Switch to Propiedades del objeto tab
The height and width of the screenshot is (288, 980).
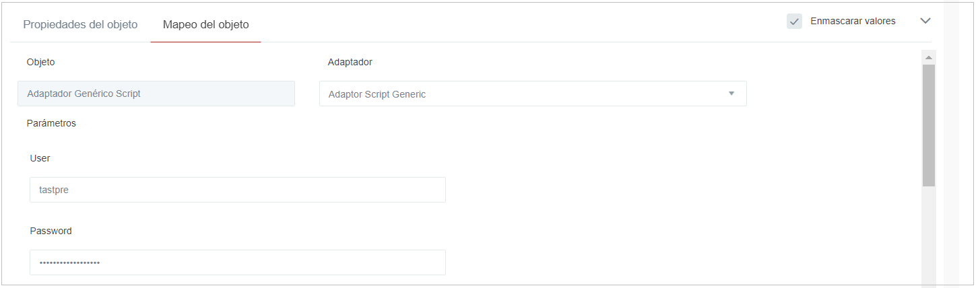pos(80,25)
